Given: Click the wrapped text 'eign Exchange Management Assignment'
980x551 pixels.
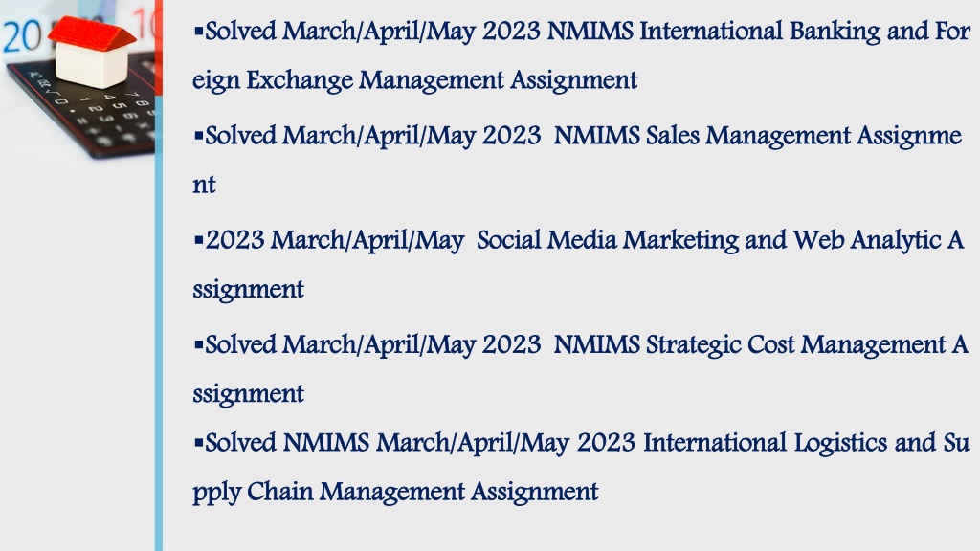Looking at the screenshot, I should coord(414,80).
